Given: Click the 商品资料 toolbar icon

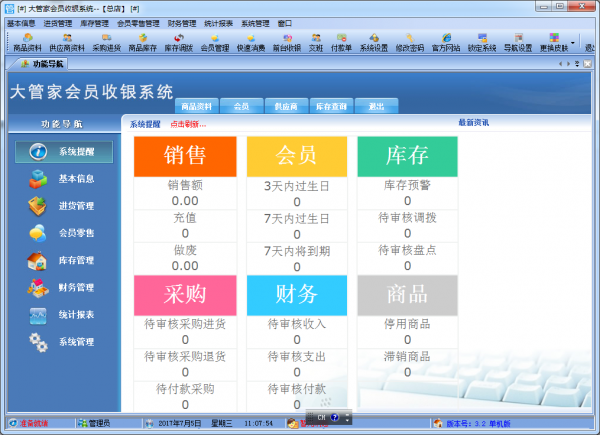Looking at the screenshot, I should click(x=27, y=42).
